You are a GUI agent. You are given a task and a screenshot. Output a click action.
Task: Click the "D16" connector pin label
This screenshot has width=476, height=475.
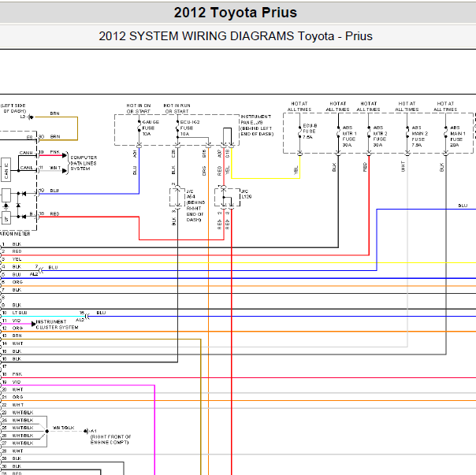(204, 154)
